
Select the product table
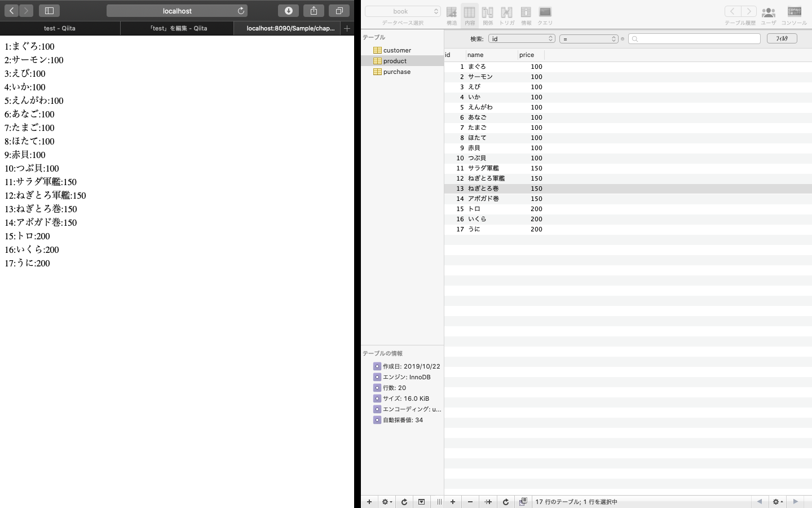tap(402, 61)
